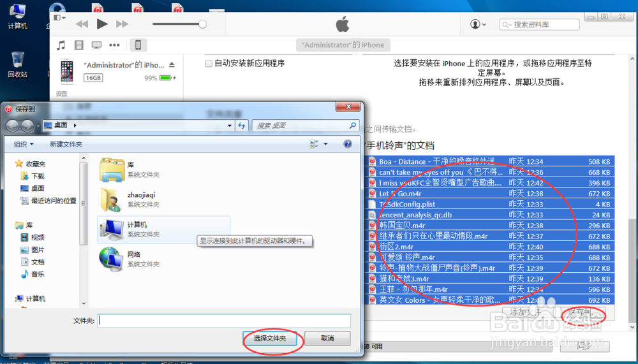Confirm with the 选择文件夹 button
Screen dimensions: 638x364
[270, 339]
